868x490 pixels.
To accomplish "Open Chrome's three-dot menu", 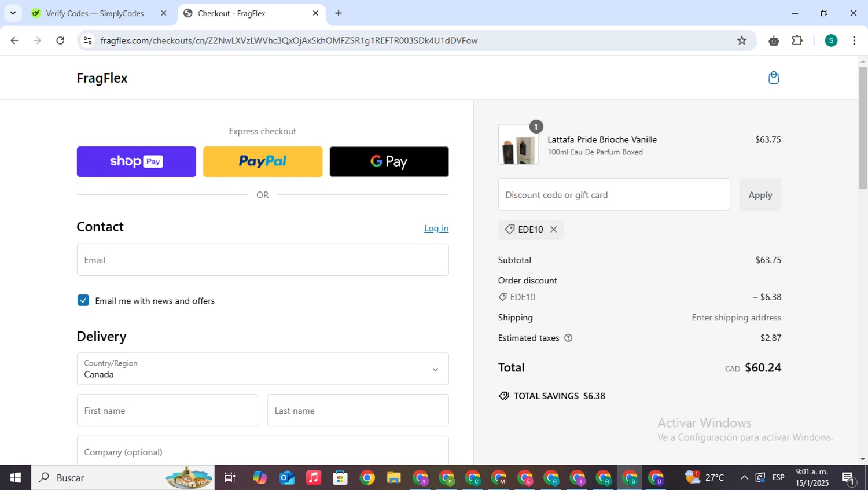I will tap(854, 40).
